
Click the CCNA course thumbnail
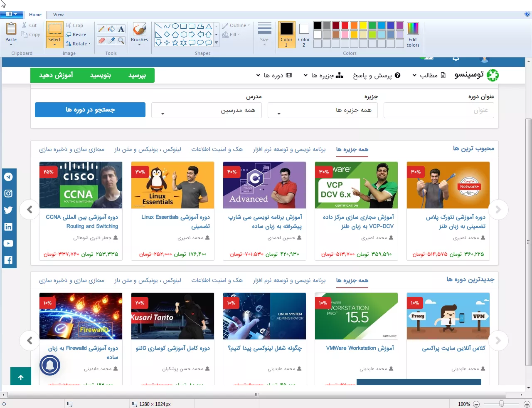tap(81, 185)
